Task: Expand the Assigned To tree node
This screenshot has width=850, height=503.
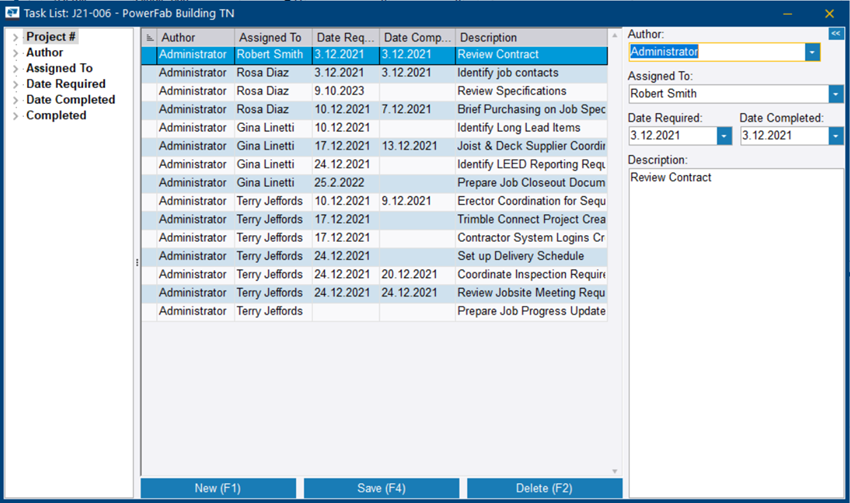Action: (16, 69)
